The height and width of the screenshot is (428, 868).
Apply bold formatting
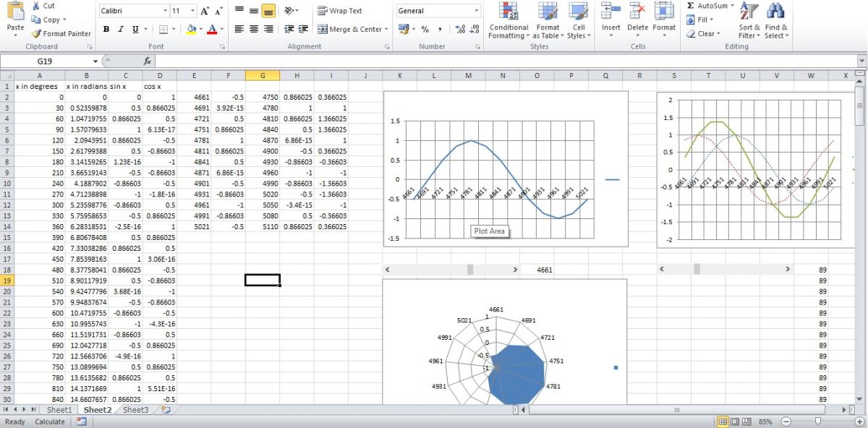pos(106,30)
